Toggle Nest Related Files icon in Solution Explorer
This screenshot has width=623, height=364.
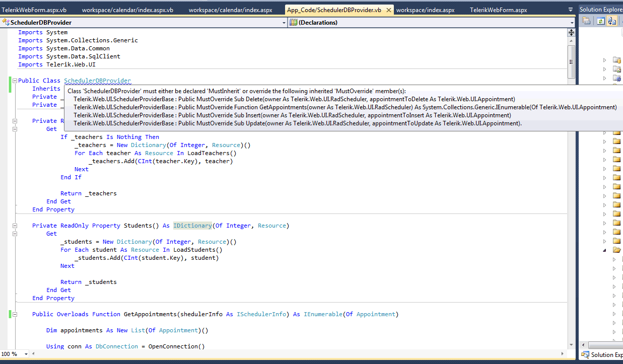pyautogui.click(x=612, y=21)
